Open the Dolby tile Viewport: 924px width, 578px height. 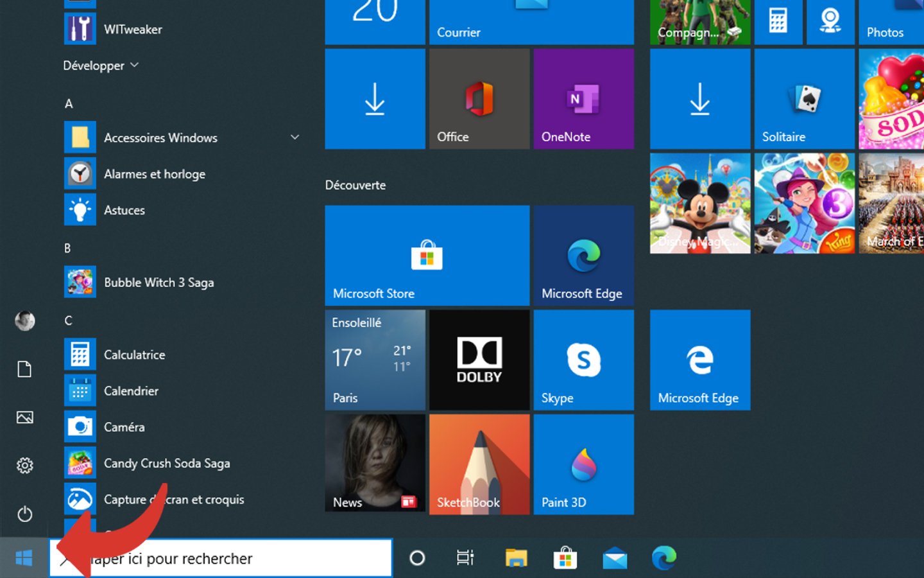(x=479, y=360)
